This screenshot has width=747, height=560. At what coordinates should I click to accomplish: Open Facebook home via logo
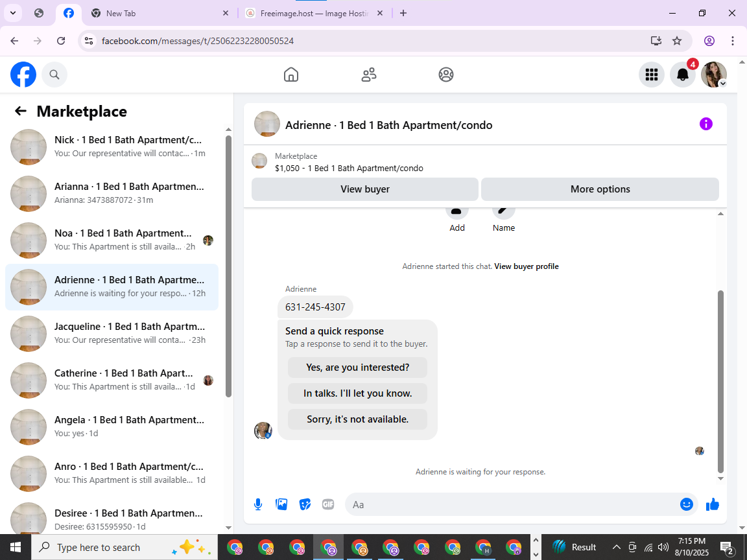click(23, 75)
